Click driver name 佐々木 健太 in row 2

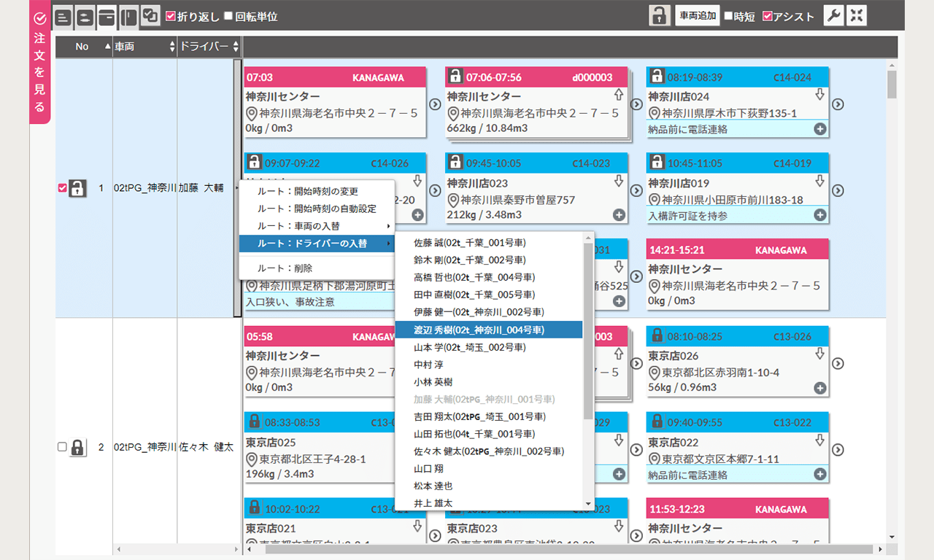click(207, 447)
